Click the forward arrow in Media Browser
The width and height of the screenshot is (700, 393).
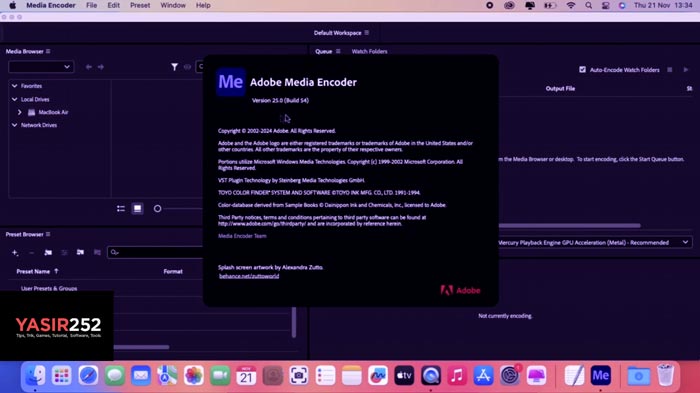pyautogui.click(x=101, y=67)
